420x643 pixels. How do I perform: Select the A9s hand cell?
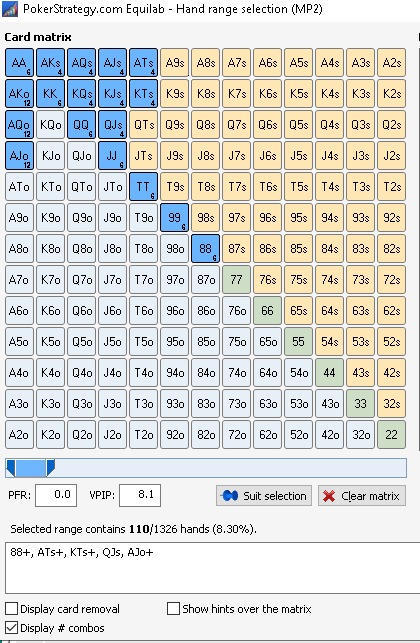(174, 63)
